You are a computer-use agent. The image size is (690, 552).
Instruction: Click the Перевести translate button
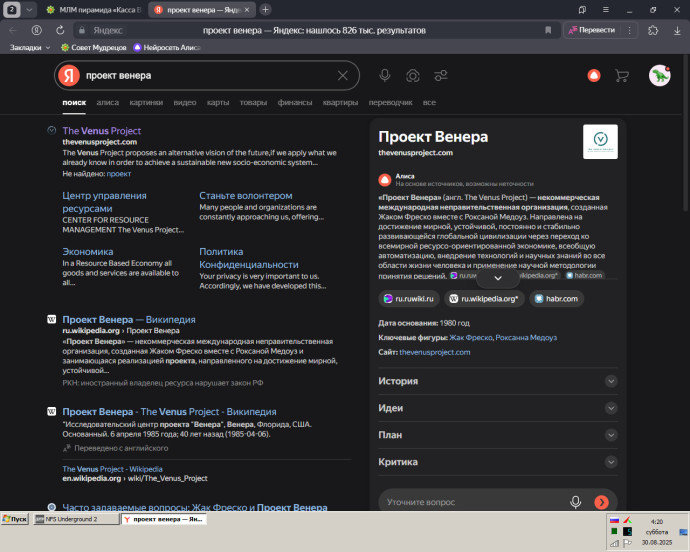coord(592,30)
